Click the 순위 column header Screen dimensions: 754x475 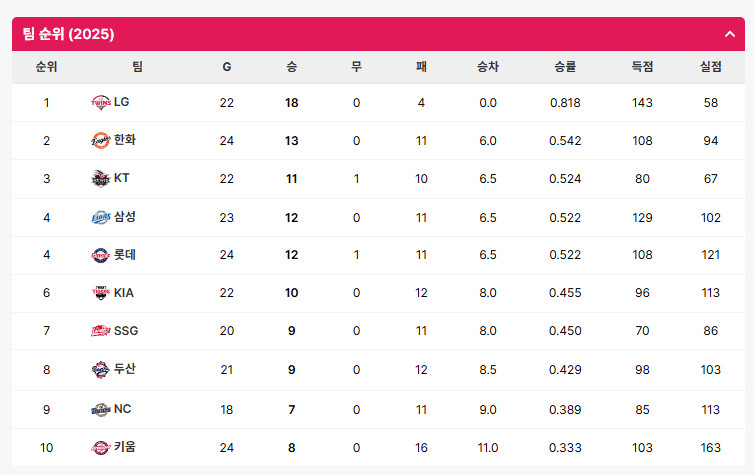coord(46,67)
